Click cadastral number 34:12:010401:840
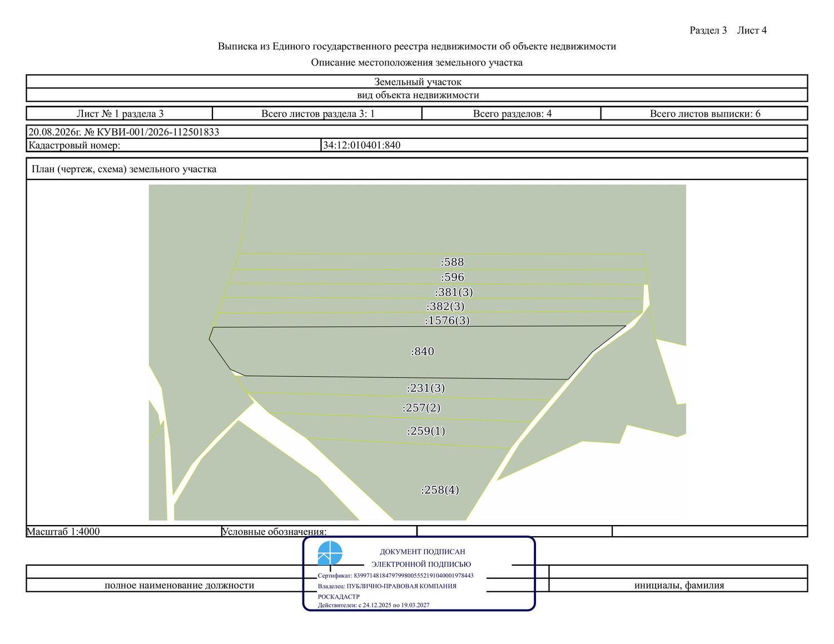834x644 pixels. pyautogui.click(x=362, y=146)
